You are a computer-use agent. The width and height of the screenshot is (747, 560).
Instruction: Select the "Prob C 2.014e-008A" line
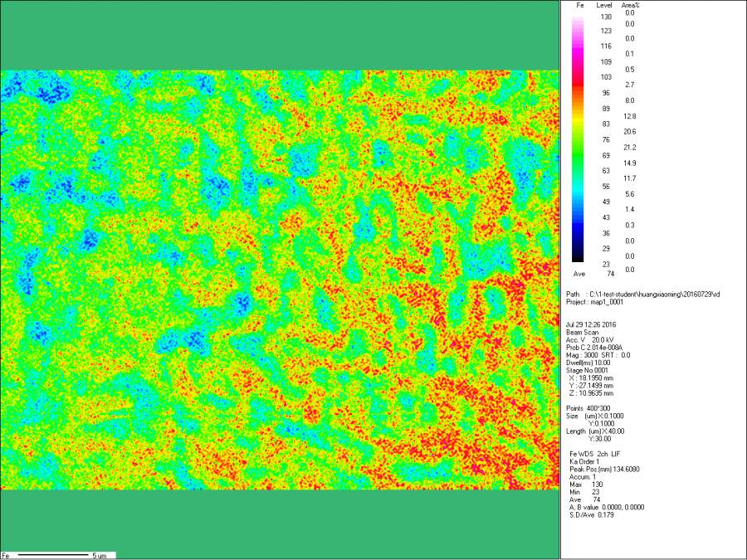(x=594, y=348)
